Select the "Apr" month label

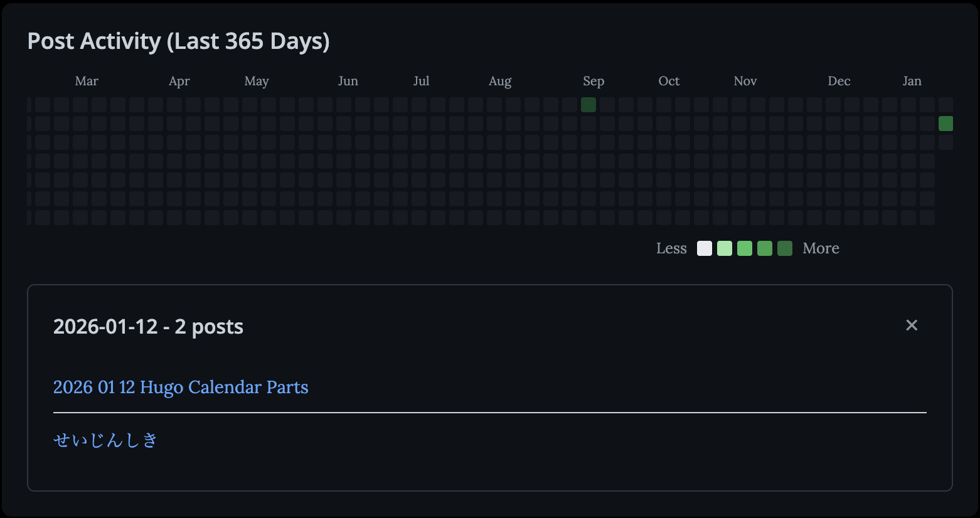point(179,81)
